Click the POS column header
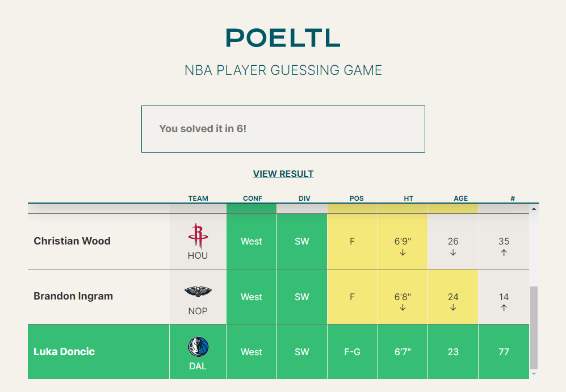 (x=357, y=199)
